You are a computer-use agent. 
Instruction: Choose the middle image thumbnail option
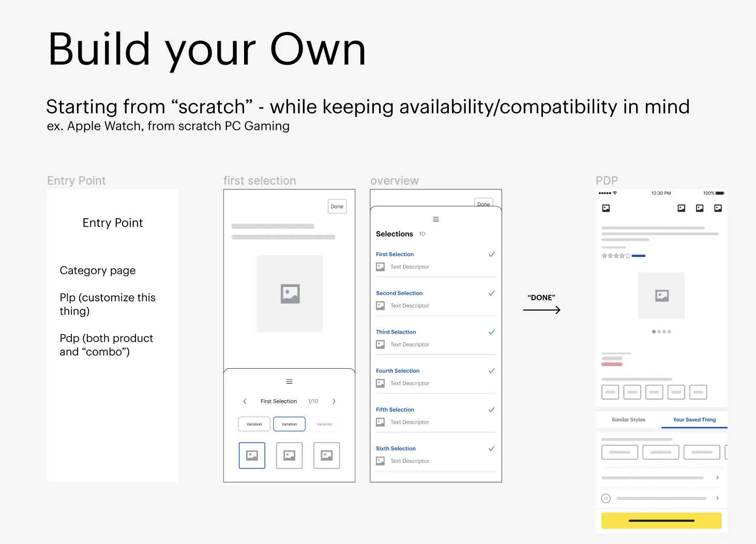coord(289,456)
